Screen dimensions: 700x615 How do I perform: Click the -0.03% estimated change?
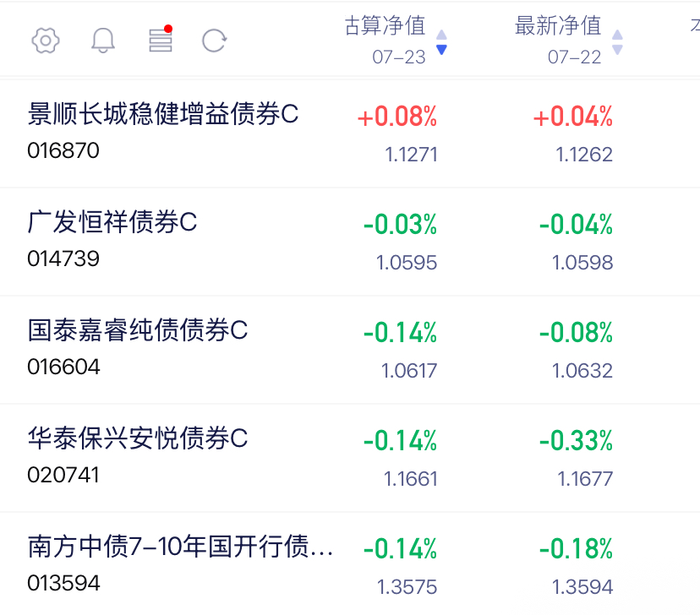tap(400, 225)
